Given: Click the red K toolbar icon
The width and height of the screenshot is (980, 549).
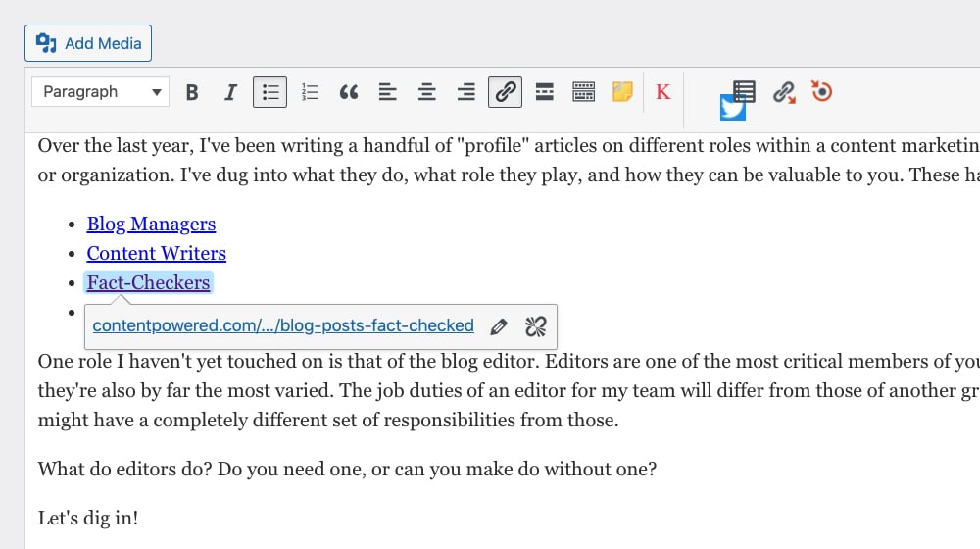Looking at the screenshot, I should tap(663, 92).
